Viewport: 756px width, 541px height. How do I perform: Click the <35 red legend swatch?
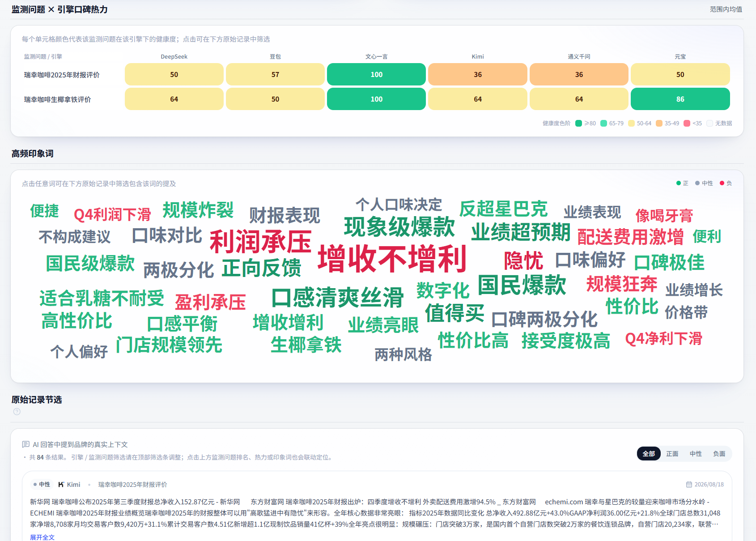point(687,124)
